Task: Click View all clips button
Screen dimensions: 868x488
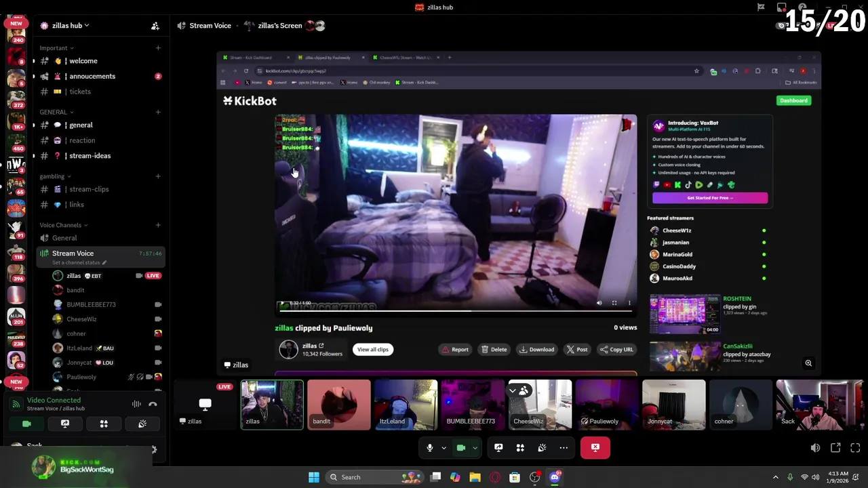Action: click(373, 350)
